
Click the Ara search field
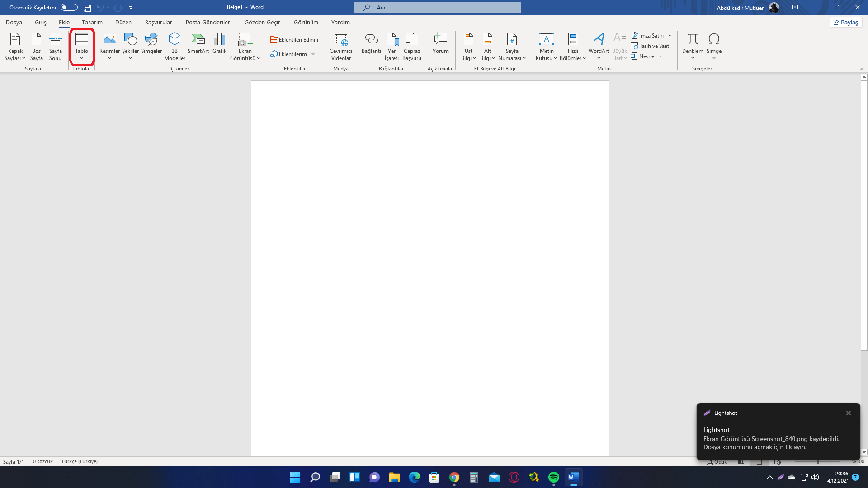pyautogui.click(x=438, y=7)
